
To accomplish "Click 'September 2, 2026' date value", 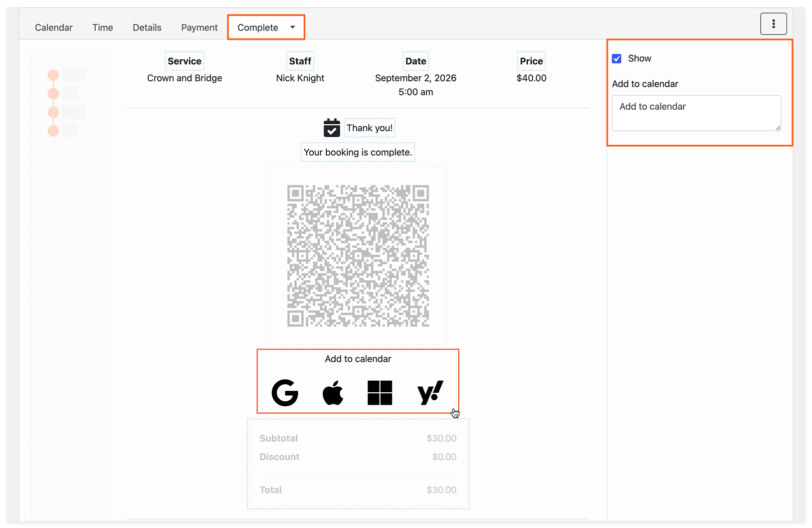I will tap(416, 78).
